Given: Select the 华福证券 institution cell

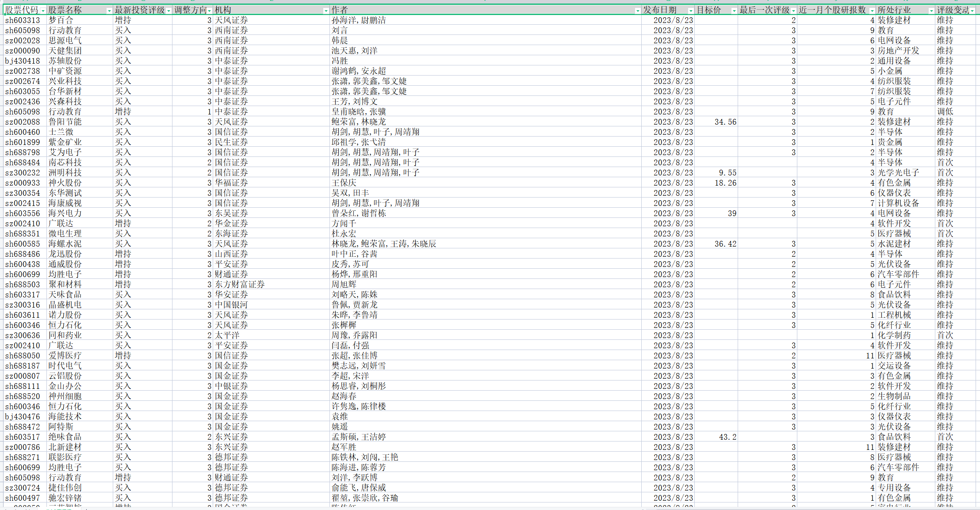Looking at the screenshot, I should point(271,183).
